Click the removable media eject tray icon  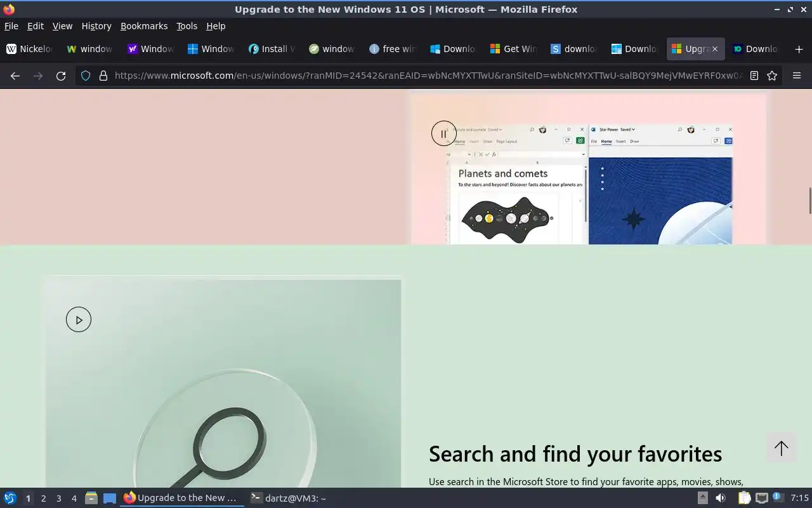click(703, 498)
